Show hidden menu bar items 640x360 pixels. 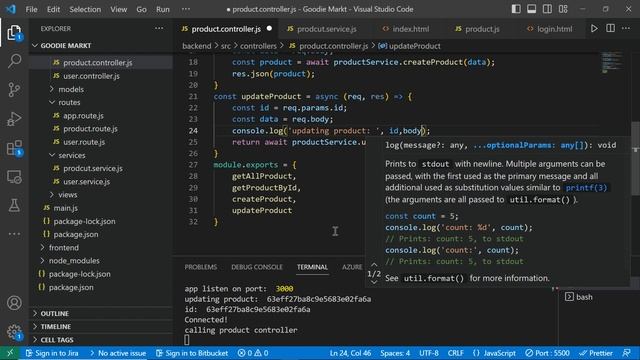tap(186, 9)
